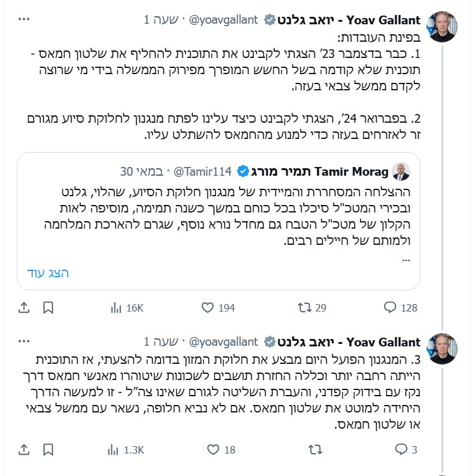Like the second tweet with 18 likes
This screenshot has width=472, height=476.
pos(220,449)
